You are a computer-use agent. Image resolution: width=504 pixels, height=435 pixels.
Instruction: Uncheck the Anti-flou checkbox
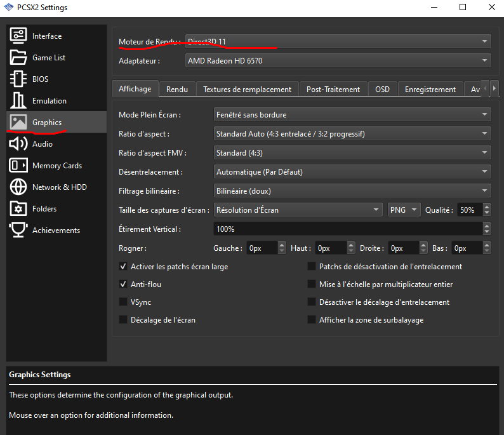click(x=123, y=284)
